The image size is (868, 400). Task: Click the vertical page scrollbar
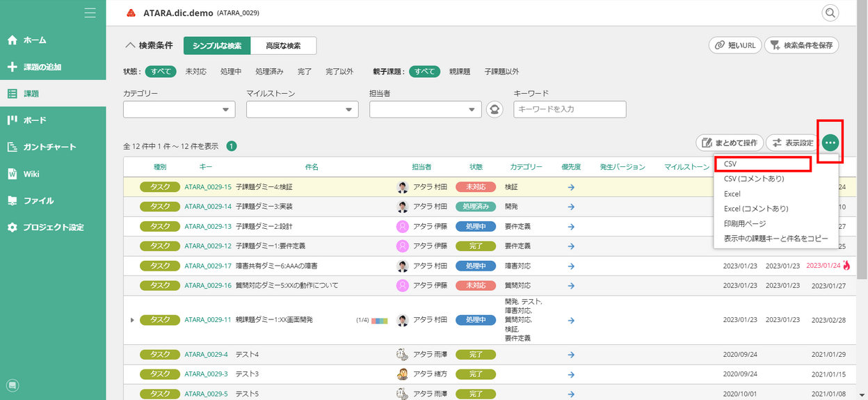tap(863, 139)
